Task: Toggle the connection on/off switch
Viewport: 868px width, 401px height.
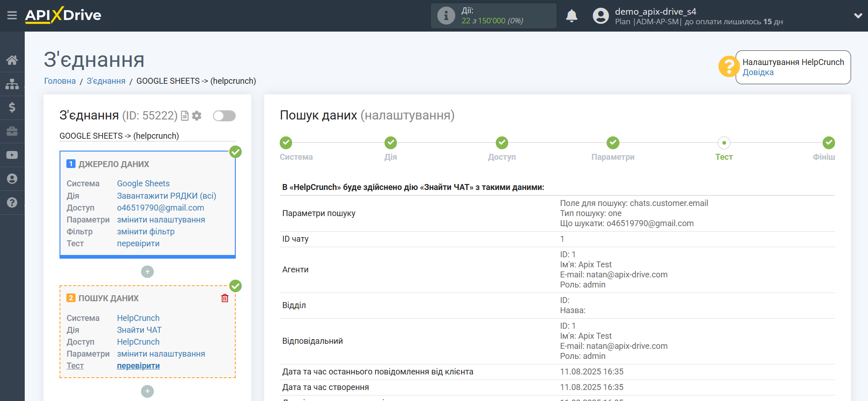Action: [224, 116]
